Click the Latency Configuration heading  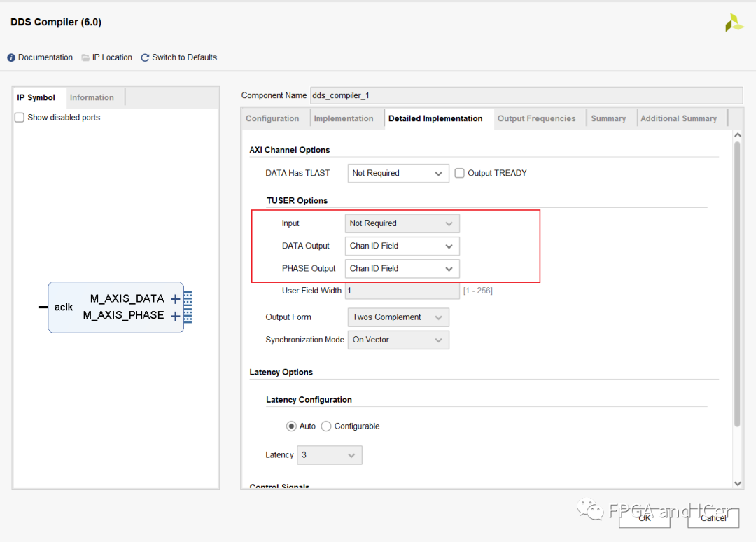coord(309,400)
